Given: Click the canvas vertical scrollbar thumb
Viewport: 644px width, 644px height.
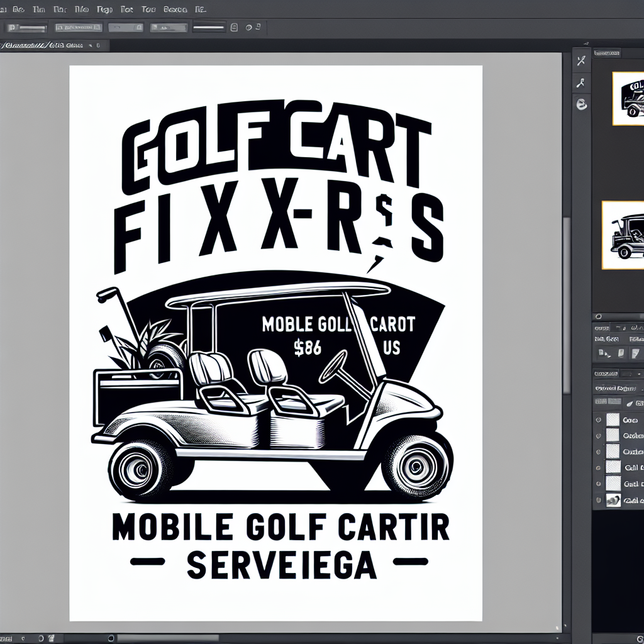Looking at the screenshot, I should click(567, 304).
